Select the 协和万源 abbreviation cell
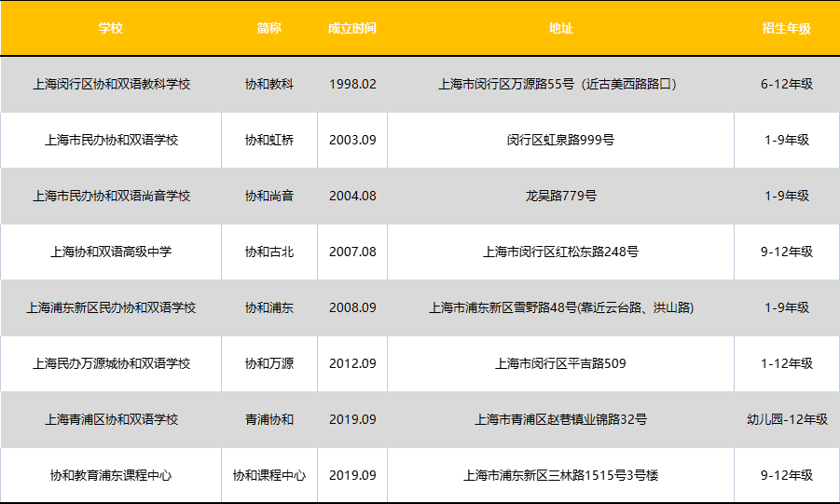Viewport: 840px width, 504px height. point(269,363)
